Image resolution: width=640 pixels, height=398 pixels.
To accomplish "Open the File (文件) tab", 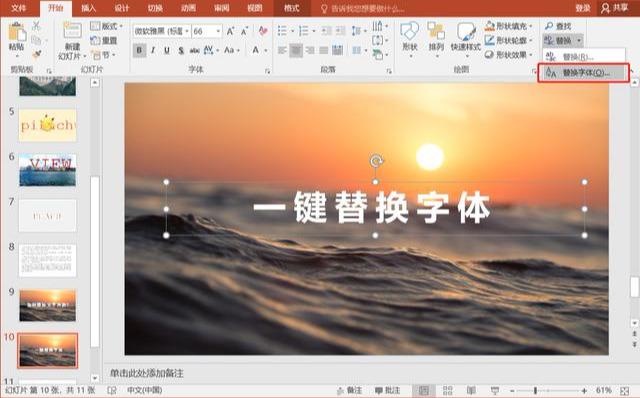I will 19,8.
